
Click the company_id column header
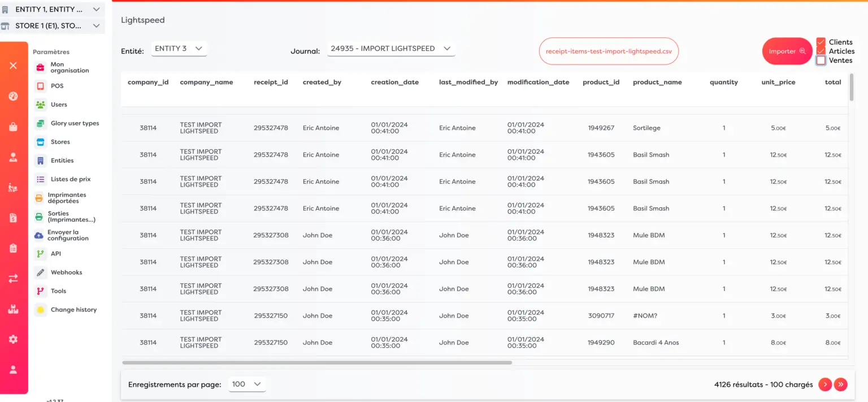coord(148,83)
